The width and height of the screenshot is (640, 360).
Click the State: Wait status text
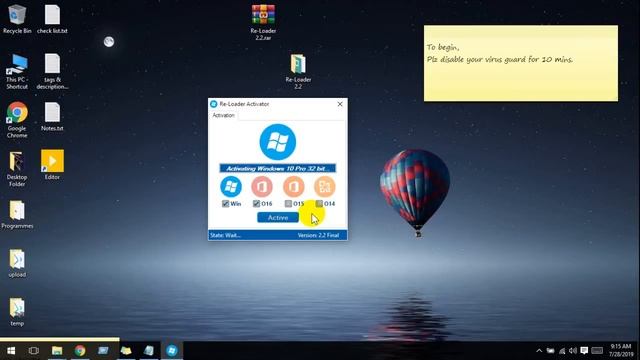(x=225, y=235)
